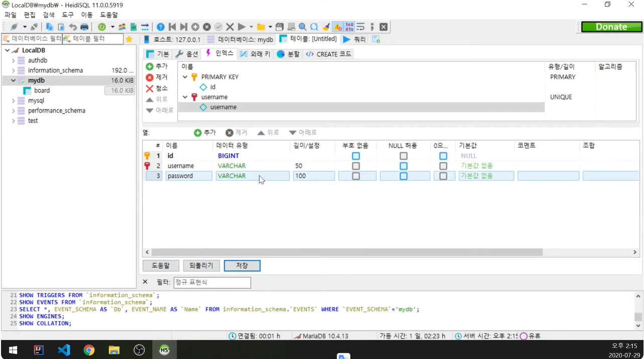This screenshot has height=359, width=644.
Task: Click the Undo toolbar icon
Action: pos(73,27)
